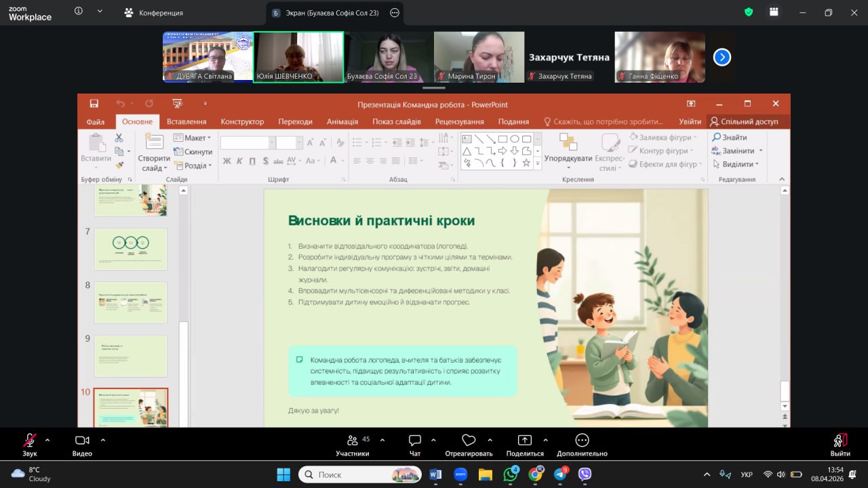868x488 pixels.
Task: Expand audio options arrow next to Звук
Action: tap(47, 439)
